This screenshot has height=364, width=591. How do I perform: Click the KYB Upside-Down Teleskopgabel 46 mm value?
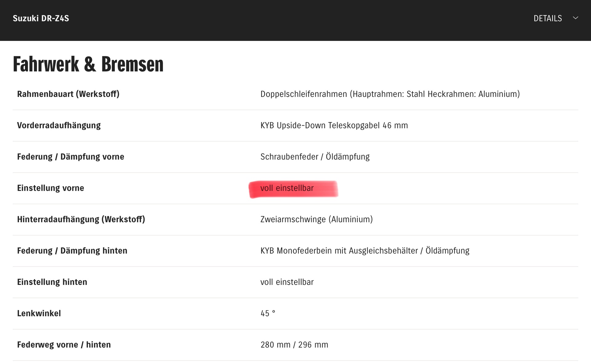coord(334,126)
